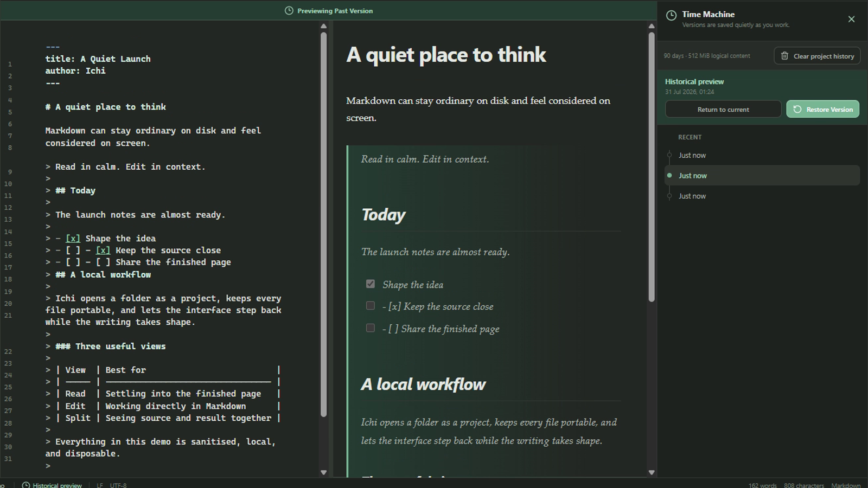Click the Markdown language indicator in status bar
Screen dimensions: 868x488
point(846,485)
